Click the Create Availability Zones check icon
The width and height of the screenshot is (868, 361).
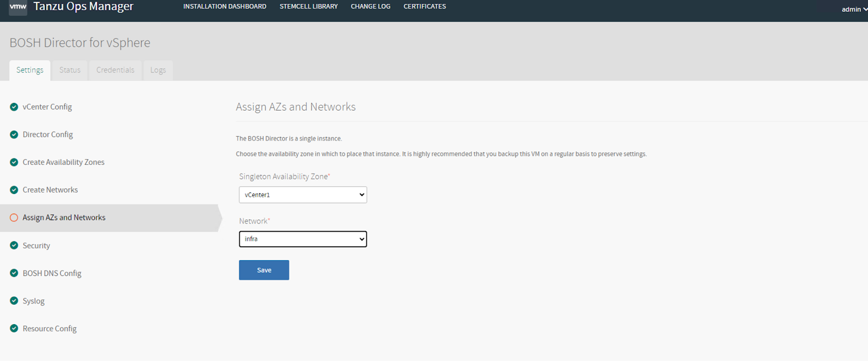tap(14, 162)
